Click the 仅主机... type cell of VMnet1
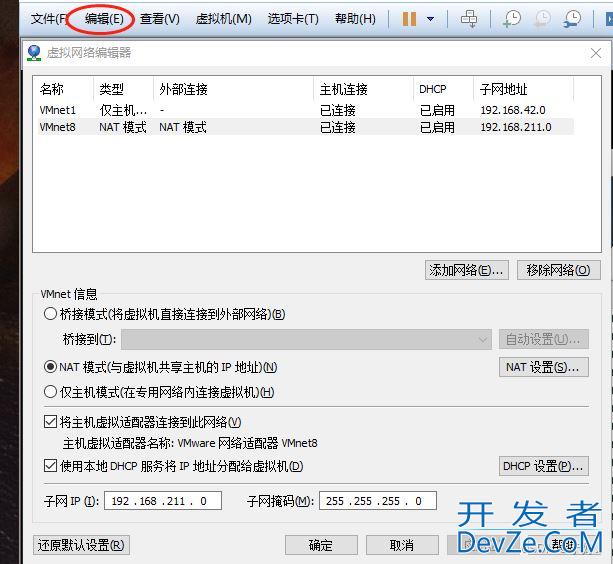This screenshot has height=564, width=613. click(123, 110)
